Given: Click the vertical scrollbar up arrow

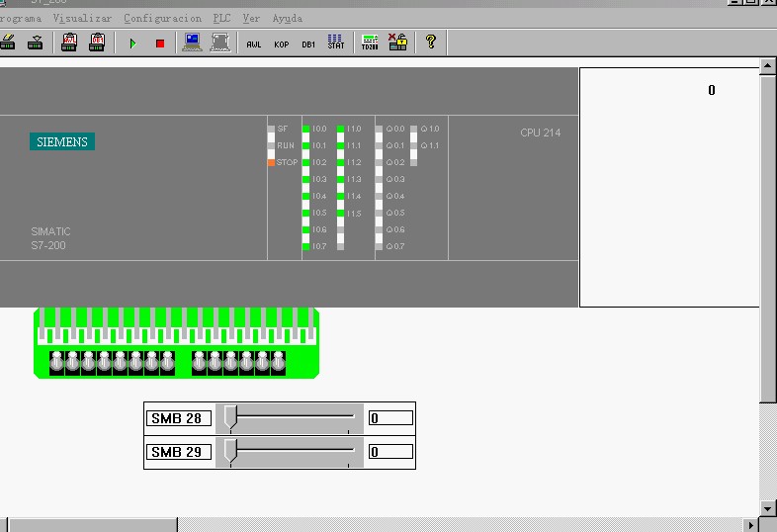Looking at the screenshot, I should pyautogui.click(x=767, y=65).
